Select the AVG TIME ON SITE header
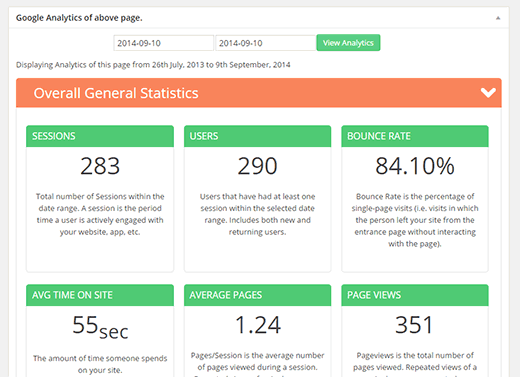This screenshot has width=520, height=377. 100,295
